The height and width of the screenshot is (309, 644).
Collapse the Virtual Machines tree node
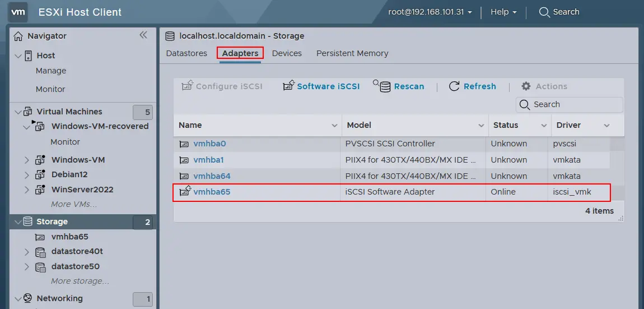18,112
